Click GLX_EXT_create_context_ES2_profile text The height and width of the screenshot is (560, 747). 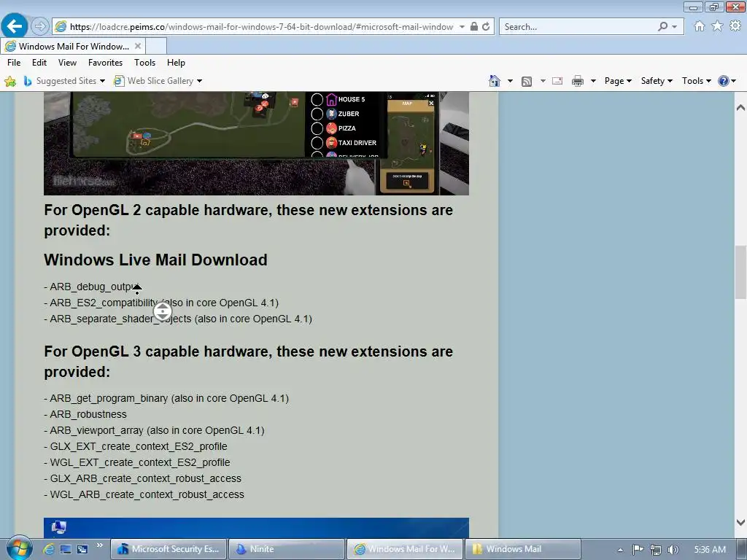tap(139, 446)
